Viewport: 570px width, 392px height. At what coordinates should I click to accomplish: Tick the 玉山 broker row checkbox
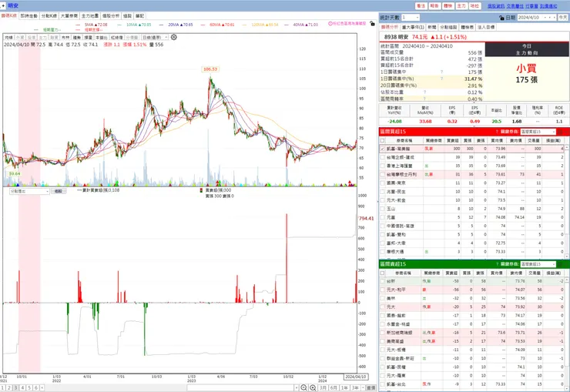click(x=382, y=209)
